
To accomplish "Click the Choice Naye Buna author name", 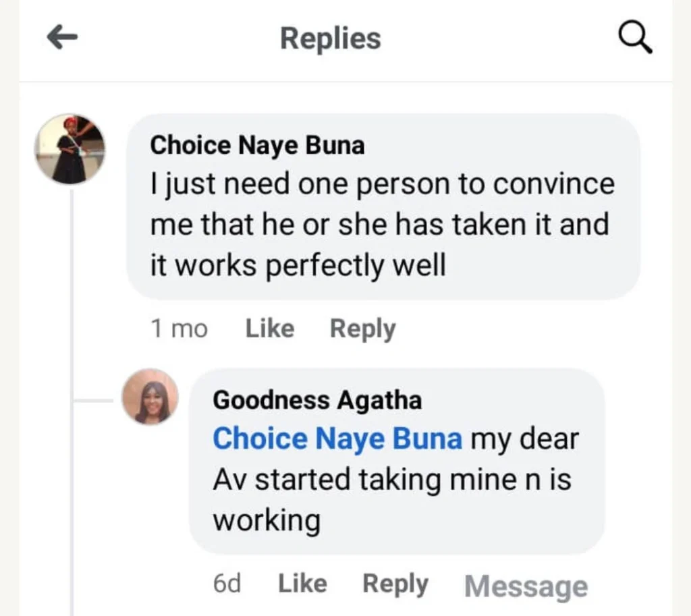I will click(x=257, y=145).
